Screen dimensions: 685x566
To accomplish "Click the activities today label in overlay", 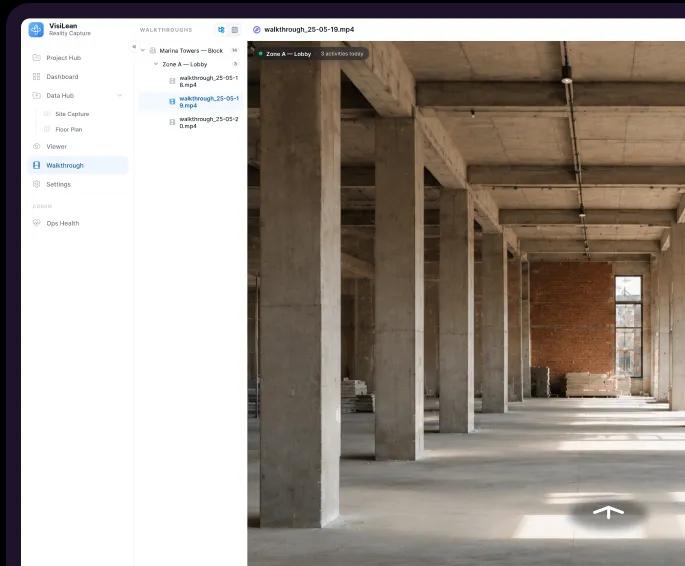I will [x=342, y=54].
